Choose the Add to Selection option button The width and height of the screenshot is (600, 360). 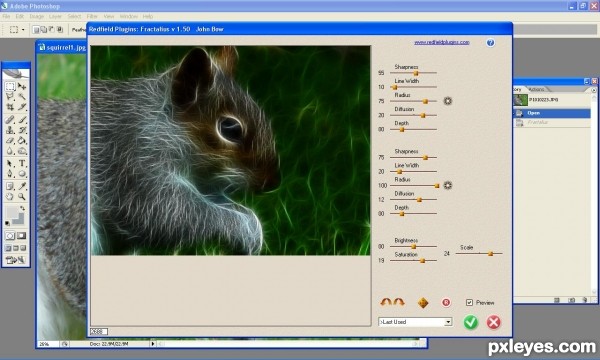point(43,29)
